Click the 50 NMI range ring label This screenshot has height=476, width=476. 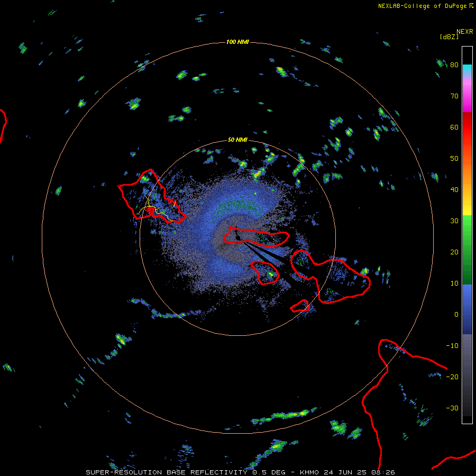pos(237,140)
